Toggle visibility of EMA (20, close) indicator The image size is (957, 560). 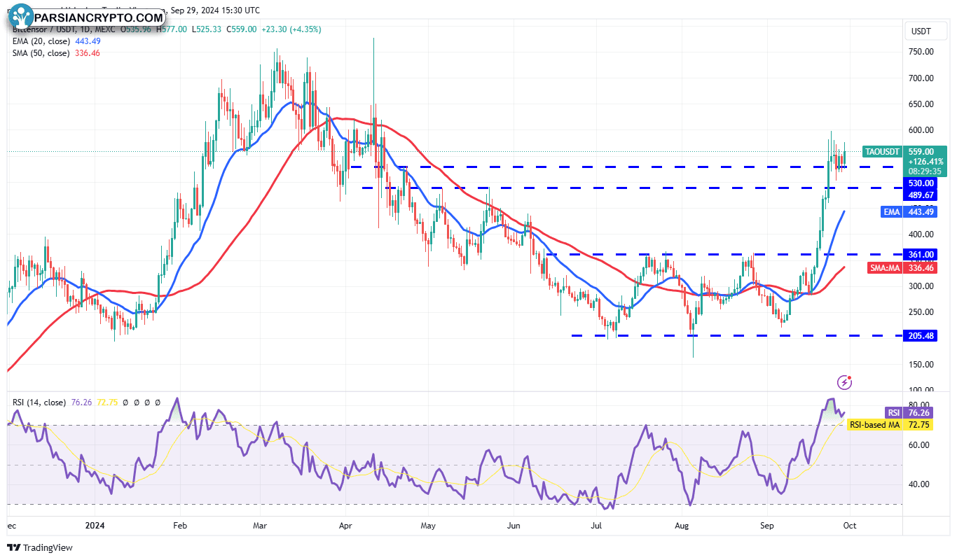[x=42, y=41]
